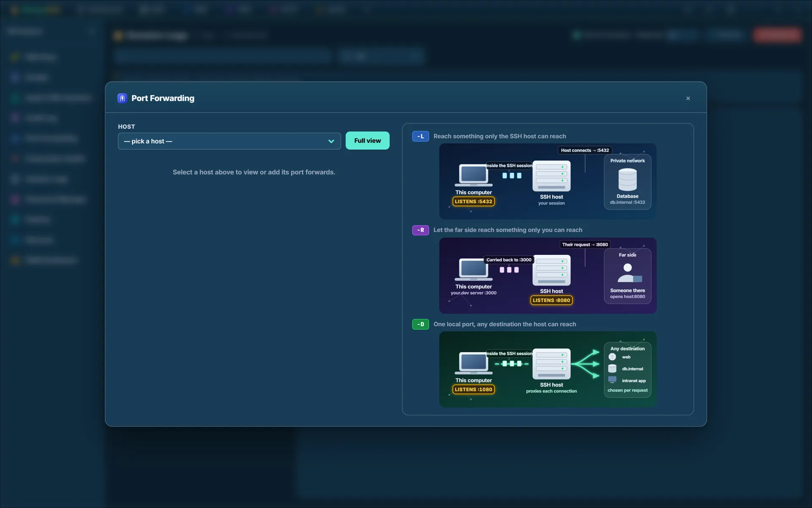This screenshot has width=812, height=508.
Task: Close the Port Forwarding dialog
Action: pos(688,98)
